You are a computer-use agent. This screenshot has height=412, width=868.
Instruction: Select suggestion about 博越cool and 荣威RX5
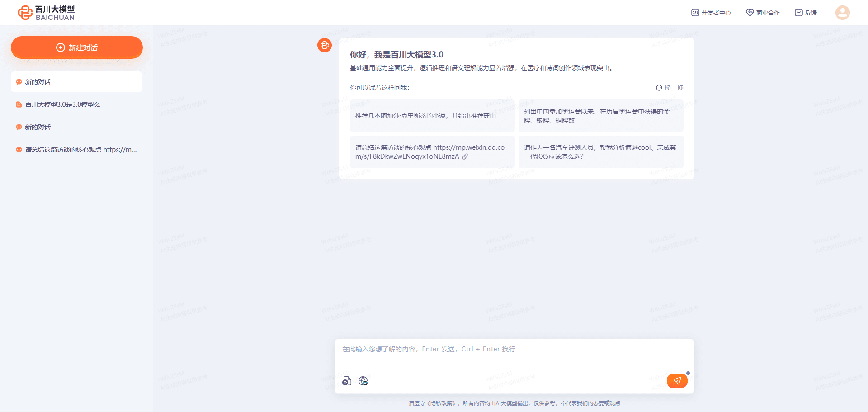point(601,152)
